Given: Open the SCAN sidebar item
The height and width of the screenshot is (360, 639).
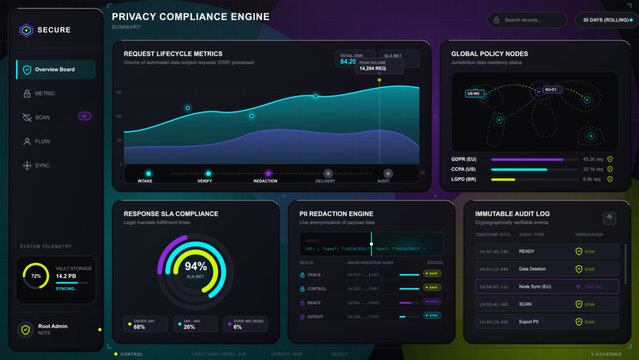Looking at the screenshot, I should tap(56, 117).
